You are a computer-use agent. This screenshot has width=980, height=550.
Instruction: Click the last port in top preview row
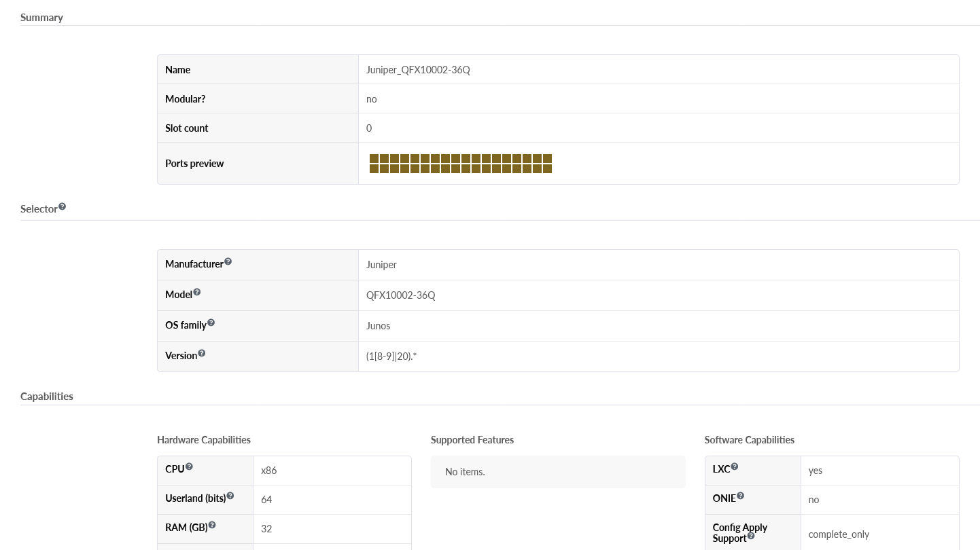(547, 158)
